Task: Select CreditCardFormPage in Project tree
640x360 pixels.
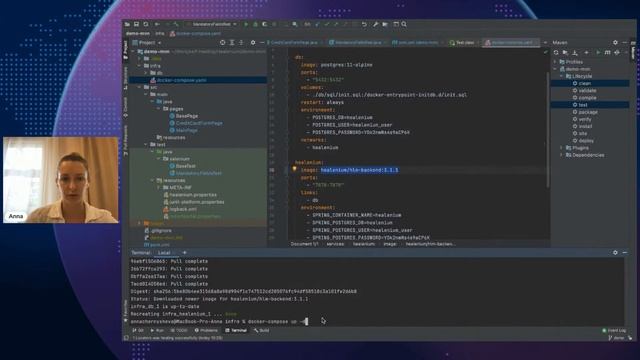Action: tap(199, 123)
